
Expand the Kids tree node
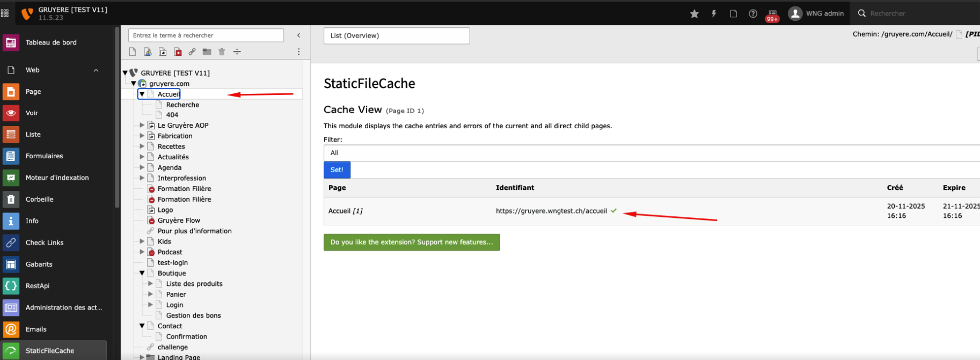[x=142, y=241]
